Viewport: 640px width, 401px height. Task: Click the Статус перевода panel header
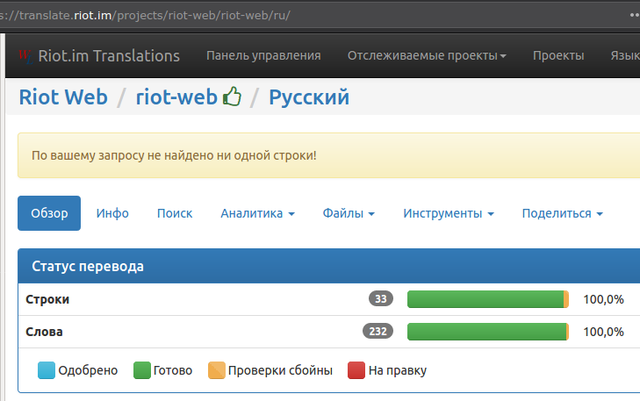[329, 266]
